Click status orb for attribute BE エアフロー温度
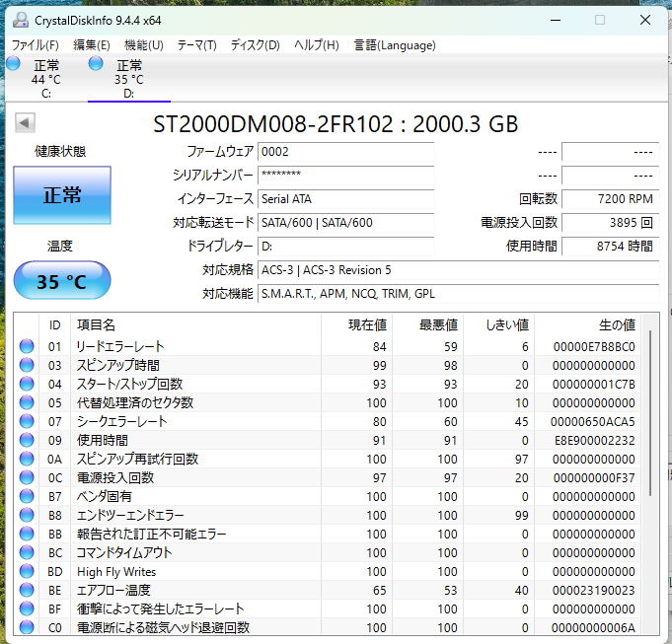The image size is (672, 644). tap(27, 590)
